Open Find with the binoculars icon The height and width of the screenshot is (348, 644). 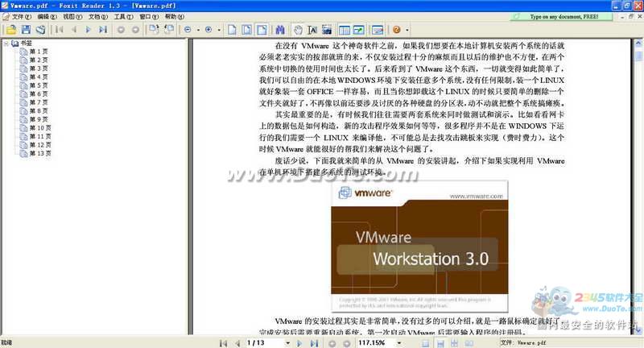click(x=280, y=30)
